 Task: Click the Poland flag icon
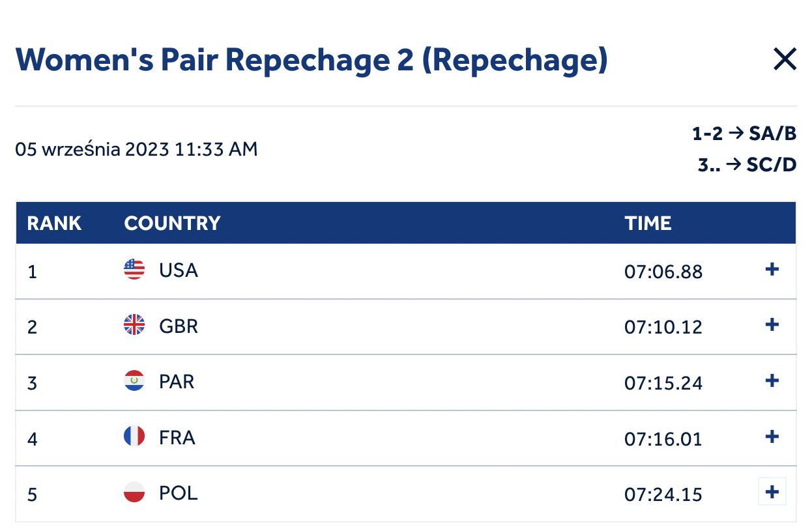pos(134,493)
